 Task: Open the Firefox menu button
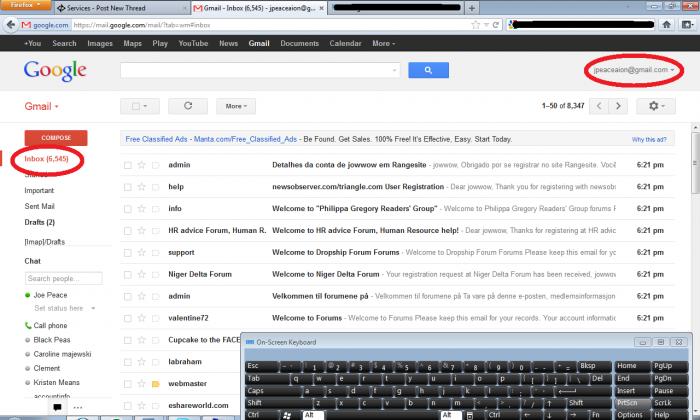[x=25, y=5]
